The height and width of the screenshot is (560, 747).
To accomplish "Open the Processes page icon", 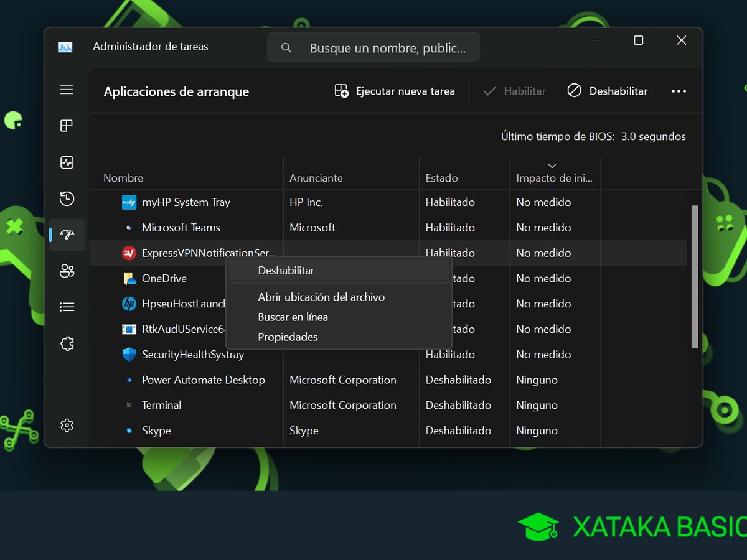I will pos(67,126).
